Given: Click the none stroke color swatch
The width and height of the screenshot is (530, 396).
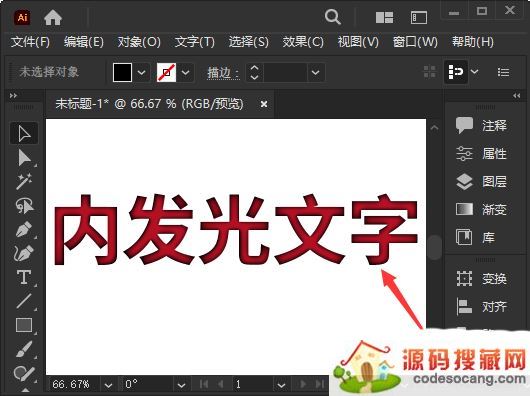Looking at the screenshot, I should point(166,72).
